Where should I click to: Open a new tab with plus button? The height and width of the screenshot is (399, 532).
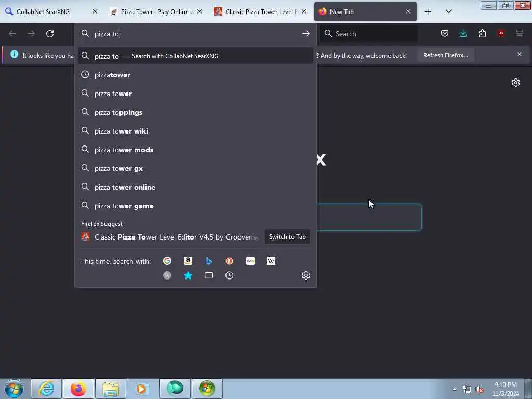[428, 12]
